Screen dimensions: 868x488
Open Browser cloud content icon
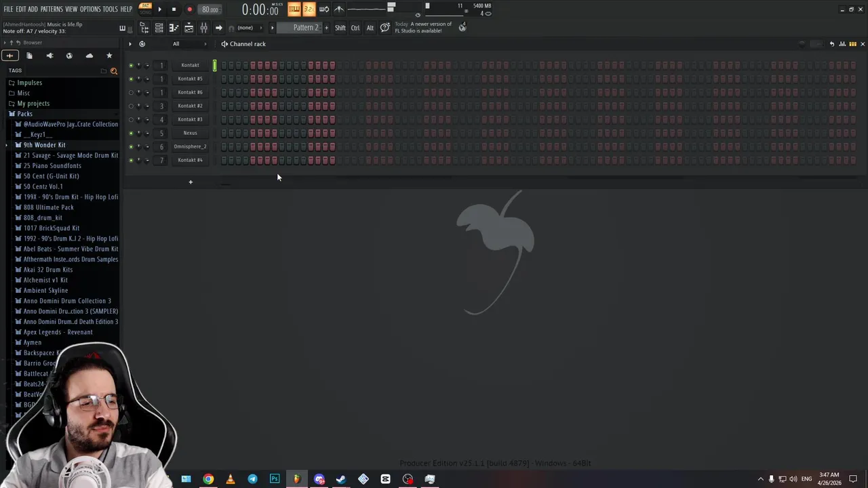[90, 56]
